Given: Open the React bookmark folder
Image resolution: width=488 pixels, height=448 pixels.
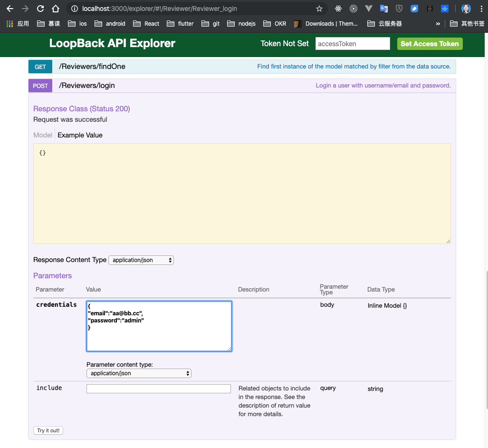Looking at the screenshot, I should (146, 24).
